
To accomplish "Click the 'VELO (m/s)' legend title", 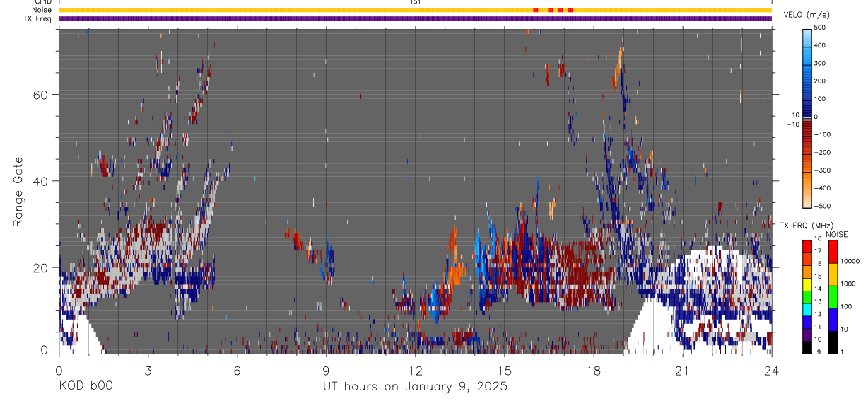I will 807,15.
